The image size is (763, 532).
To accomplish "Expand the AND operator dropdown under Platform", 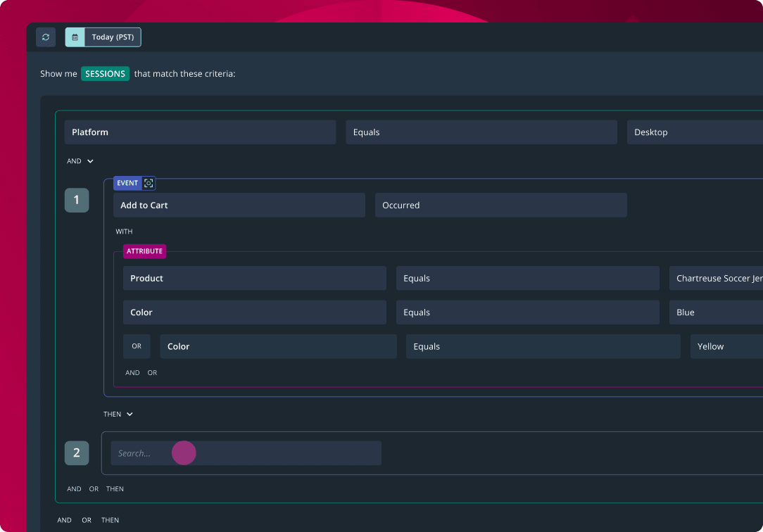I will click(80, 161).
